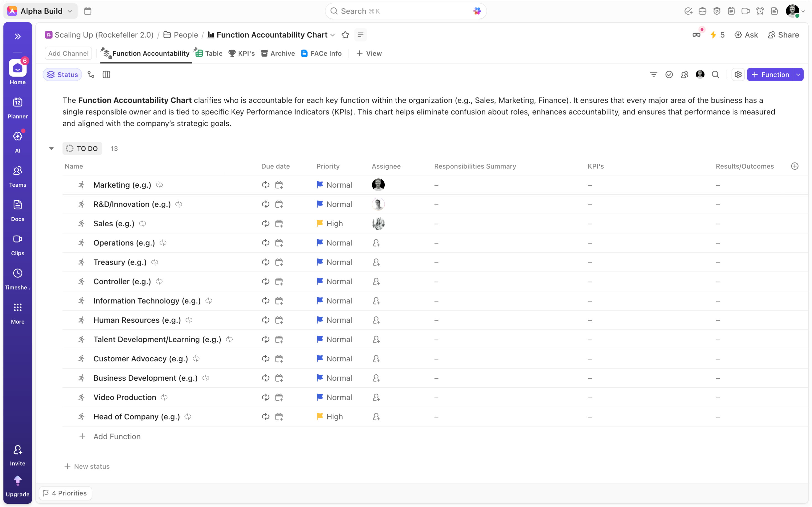
Task: Open the filter icon above the task list
Action: 654,74
